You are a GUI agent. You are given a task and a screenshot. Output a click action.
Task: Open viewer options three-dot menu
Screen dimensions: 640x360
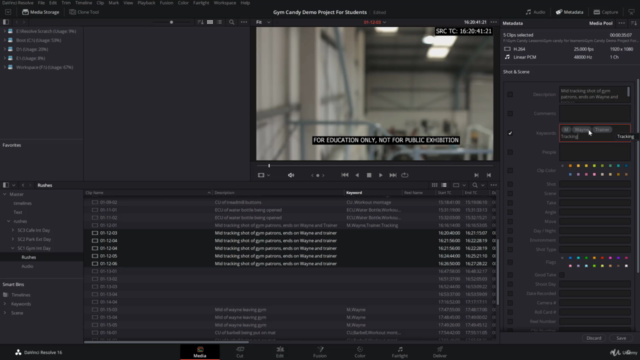click(x=493, y=22)
